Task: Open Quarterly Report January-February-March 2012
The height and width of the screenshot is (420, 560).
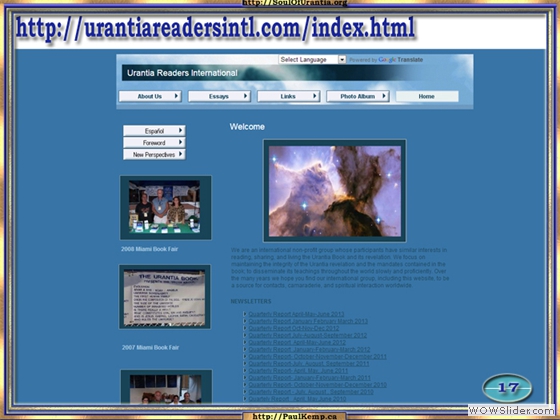Action: pos(309,349)
